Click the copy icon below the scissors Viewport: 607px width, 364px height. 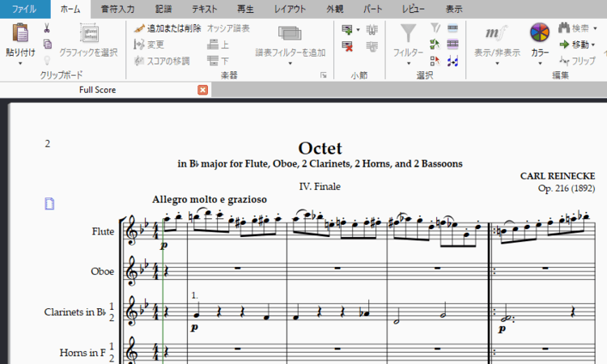47,44
